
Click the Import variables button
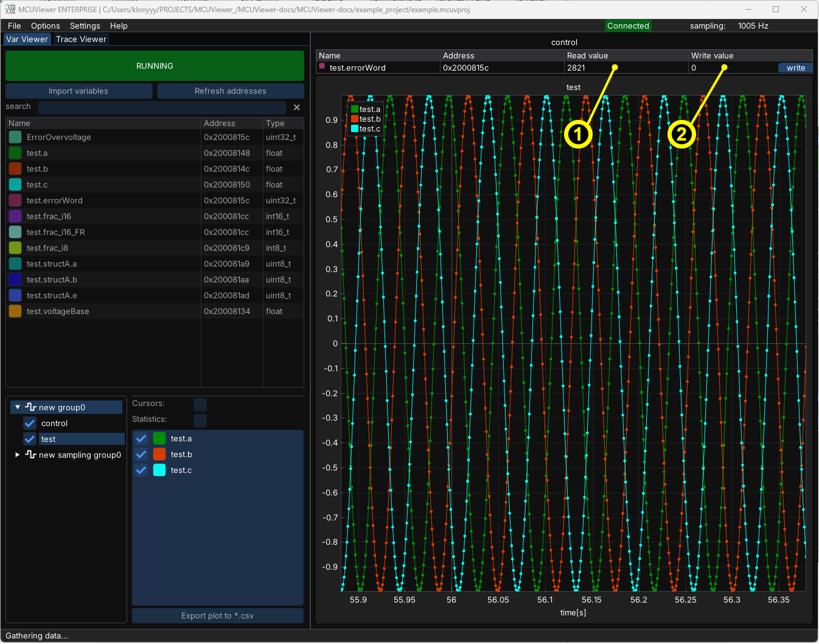tap(78, 91)
